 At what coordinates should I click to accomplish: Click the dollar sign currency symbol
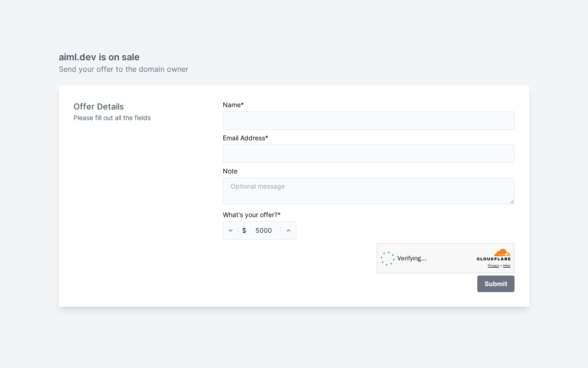point(244,230)
